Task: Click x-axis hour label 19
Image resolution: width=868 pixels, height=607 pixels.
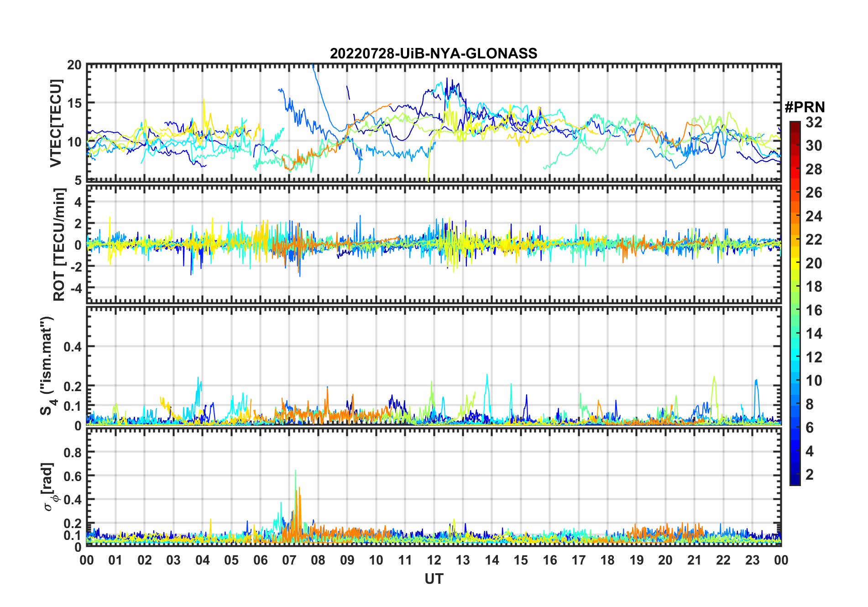Action: point(637,560)
